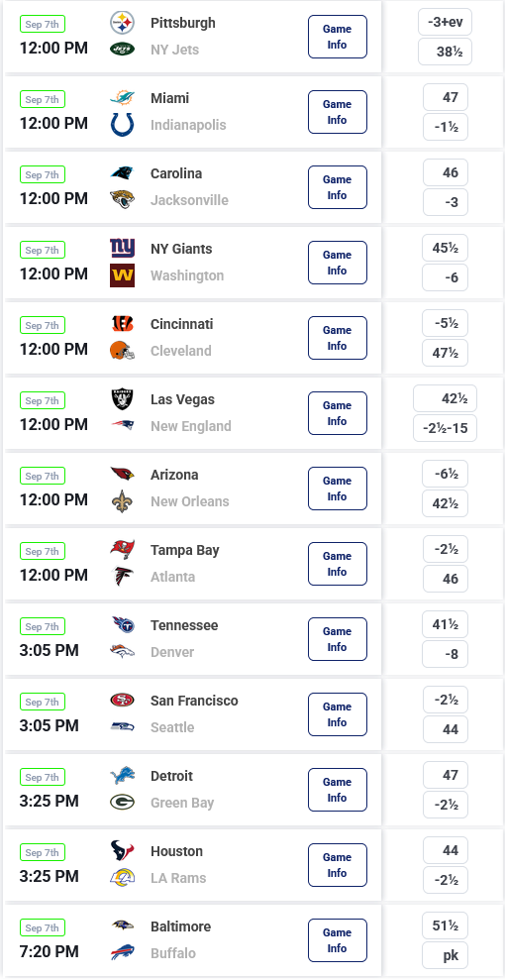
Task: Open Game Info for Pittsburgh vs NY Jets
Action: coord(337,37)
